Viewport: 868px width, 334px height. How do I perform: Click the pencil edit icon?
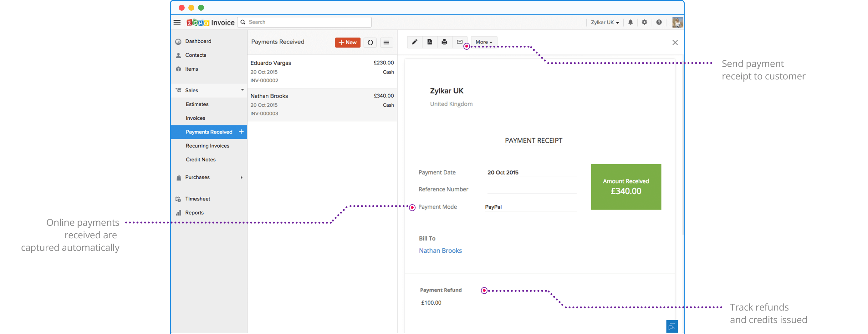(415, 42)
